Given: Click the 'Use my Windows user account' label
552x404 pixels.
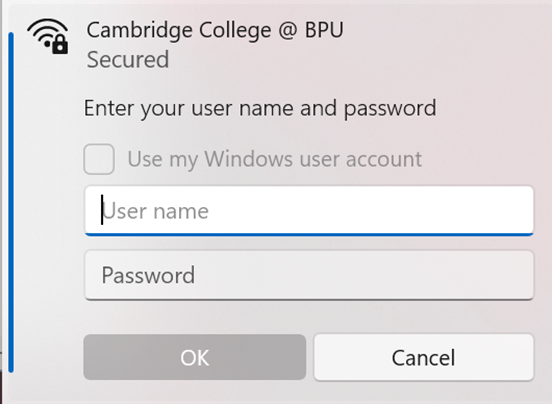Looking at the screenshot, I should point(275,159).
